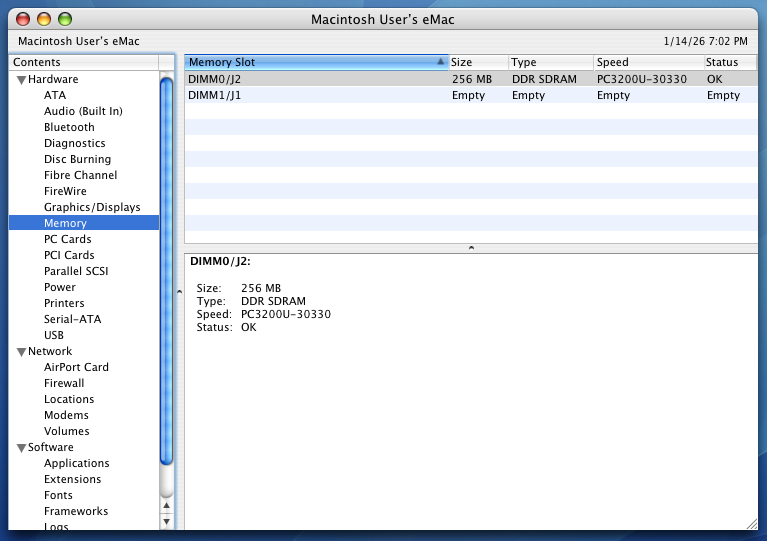Collapse the Software disclosure triangle
767x541 pixels.
[x=21, y=448]
